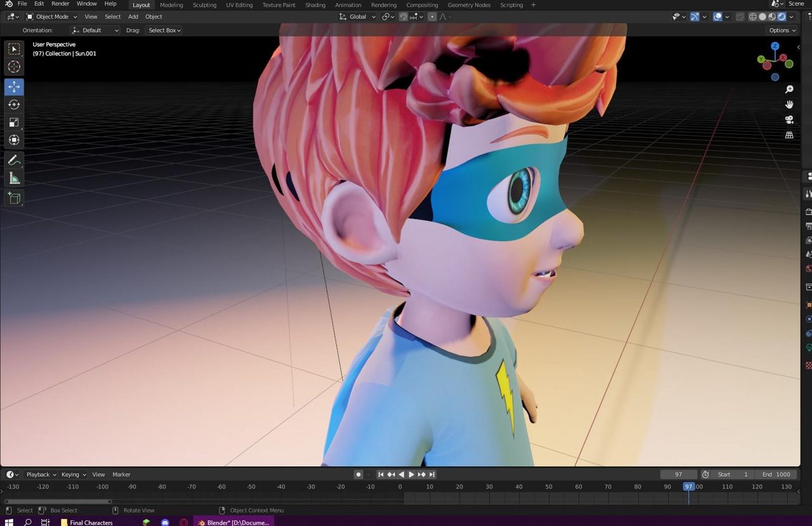The image size is (812, 526).
Task: Switch to the Sculpting workspace tab
Action: click(x=204, y=5)
